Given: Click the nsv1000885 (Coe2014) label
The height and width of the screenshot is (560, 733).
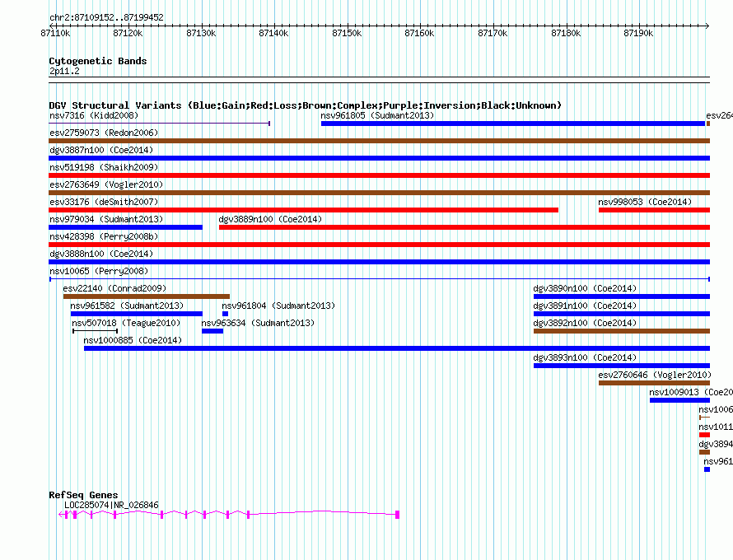Looking at the screenshot, I should click(x=133, y=340).
